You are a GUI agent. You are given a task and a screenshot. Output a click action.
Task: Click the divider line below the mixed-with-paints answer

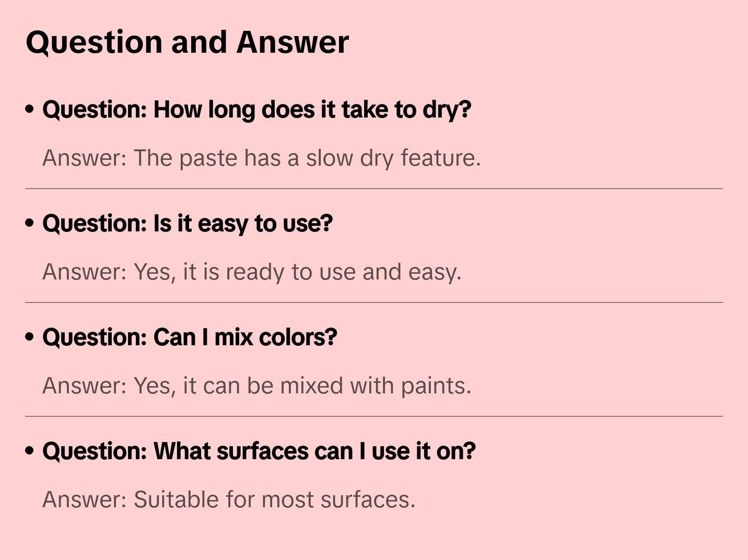click(x=374, y=416)
